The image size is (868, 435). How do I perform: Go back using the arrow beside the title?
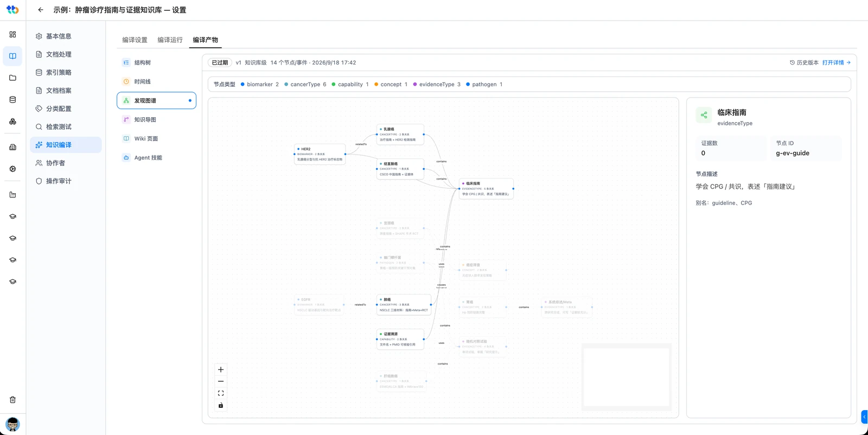[x=41, y=10]
